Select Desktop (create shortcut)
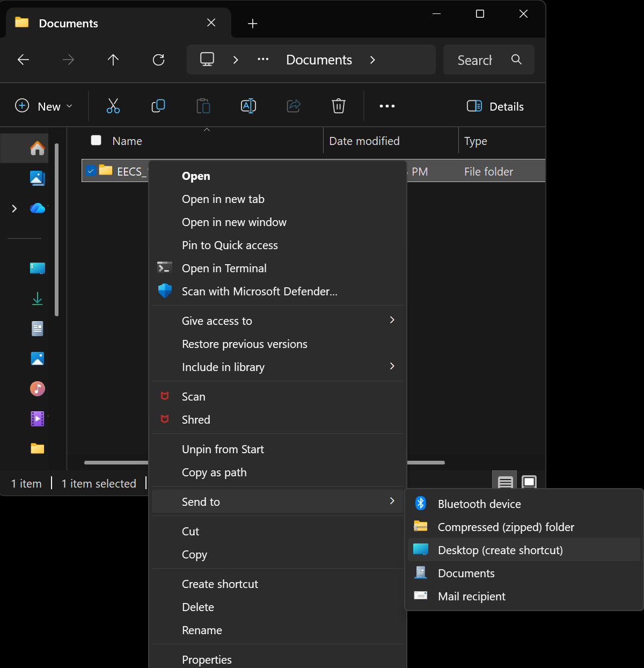The height and width of the screenshot is (668, 644). click(524, 550)
